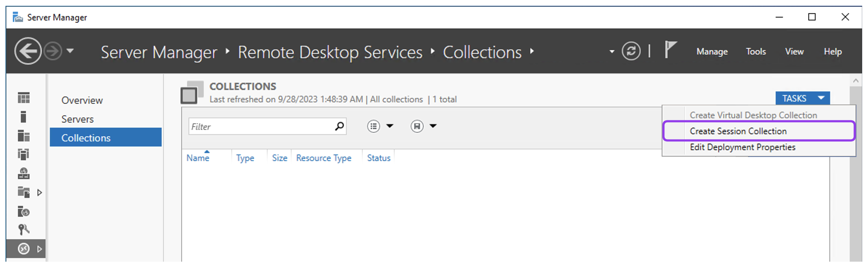Sort by the Type column header
The image size is (868, 270).
tap(245, 158)
